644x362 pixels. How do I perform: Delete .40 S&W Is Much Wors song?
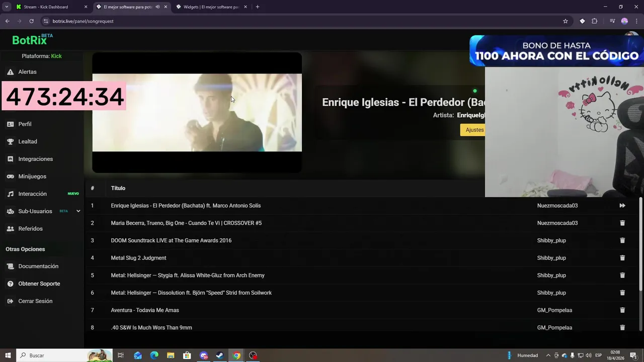[x=622, y=327]
